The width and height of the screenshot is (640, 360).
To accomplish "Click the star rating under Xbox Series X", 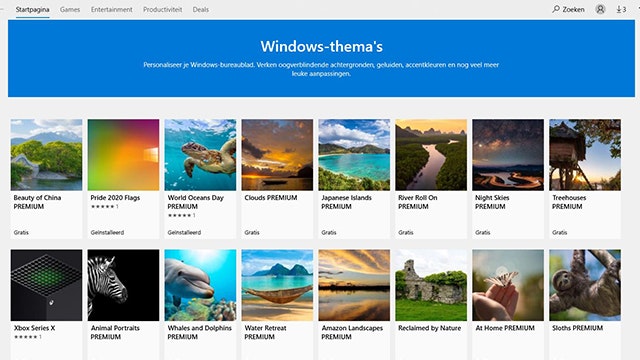I will point(28,337).
